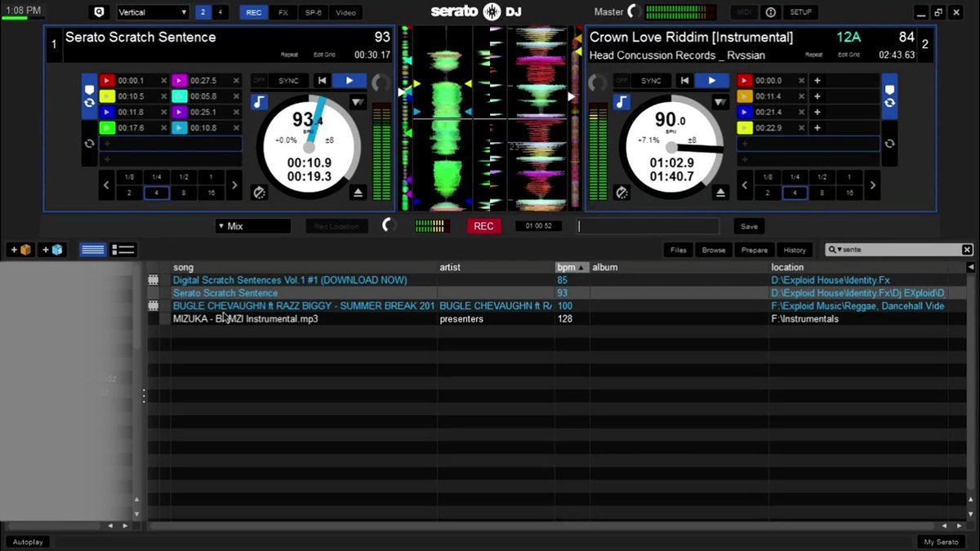
Task: Switch library to simple list view
Action: tap(93, 250)
